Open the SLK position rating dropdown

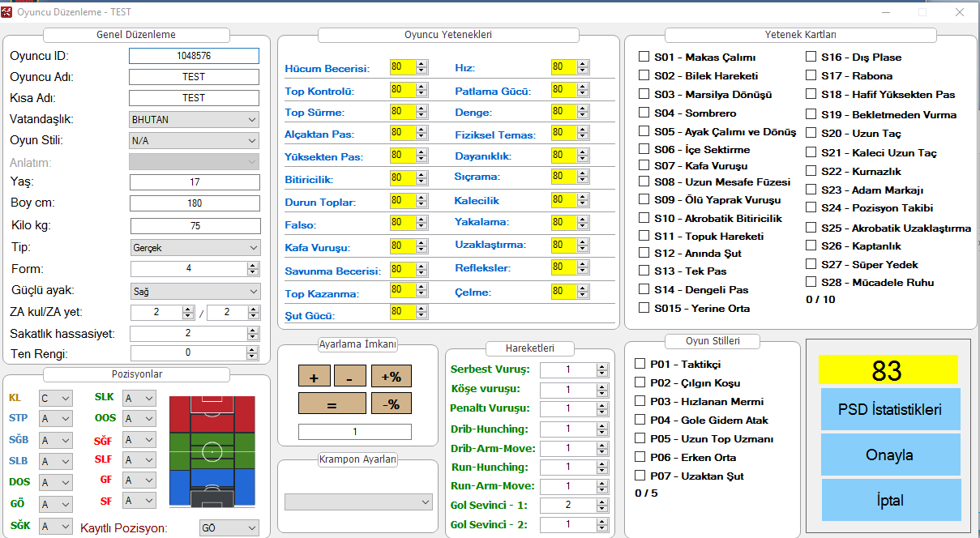[x=139, y=398]
